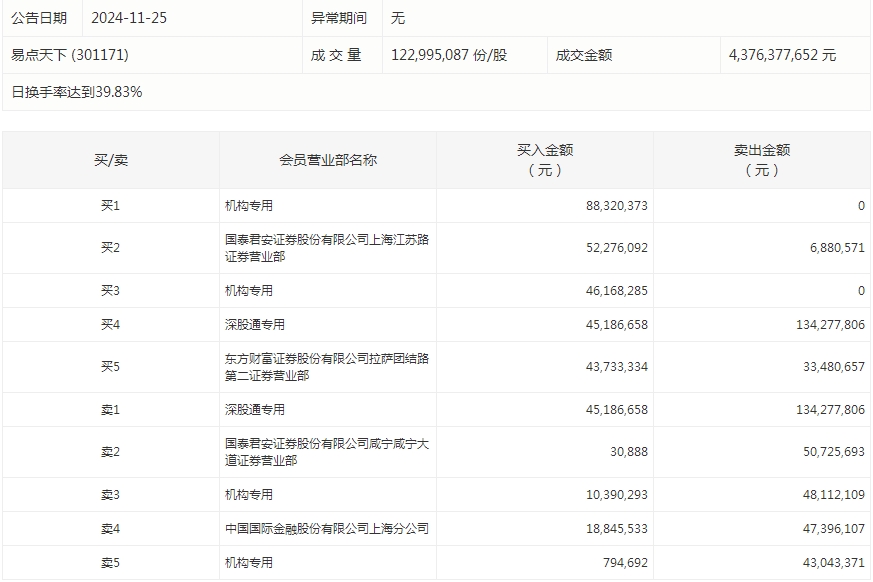
Task: Click 深股通专用 in the 买4 row
Action: (254, 325)
